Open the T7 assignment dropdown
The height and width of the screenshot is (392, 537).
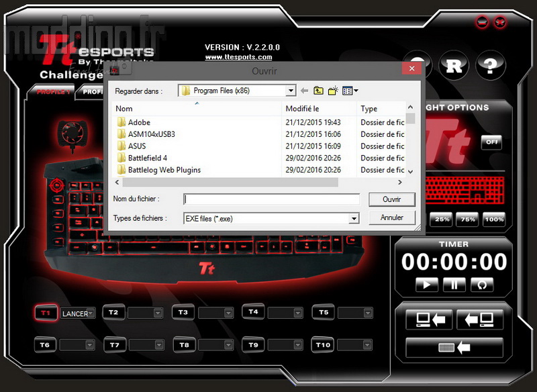click(159, 345)
